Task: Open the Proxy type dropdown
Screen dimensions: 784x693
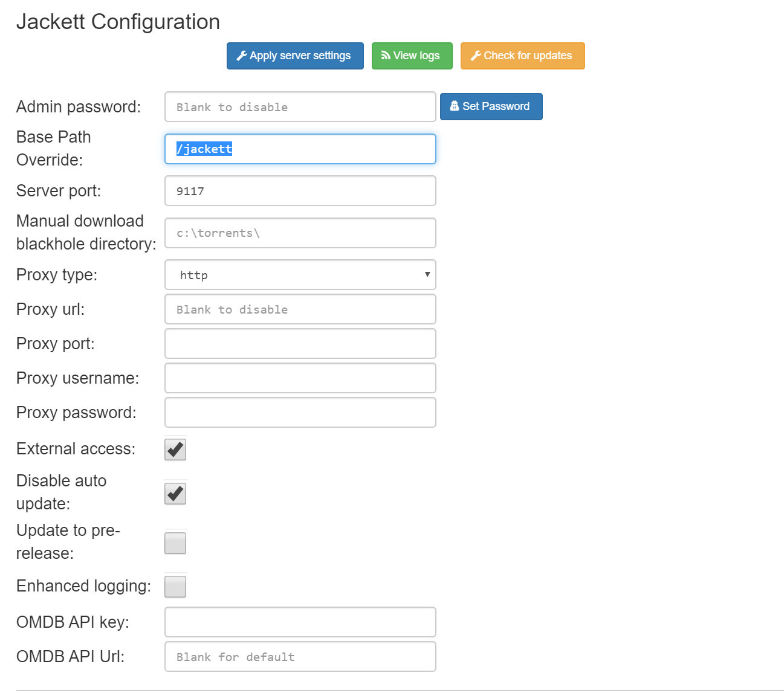Action: tap(300, 275)
